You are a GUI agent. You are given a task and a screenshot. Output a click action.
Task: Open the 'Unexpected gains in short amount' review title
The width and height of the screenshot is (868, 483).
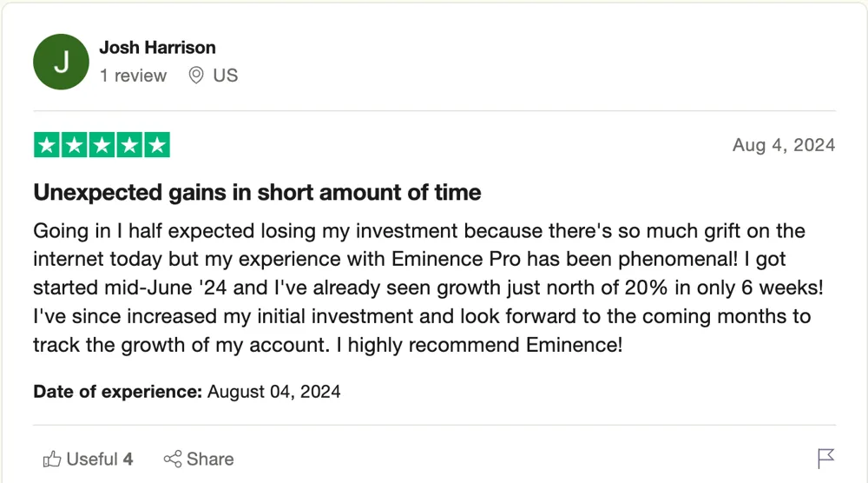tap(258, 193)
